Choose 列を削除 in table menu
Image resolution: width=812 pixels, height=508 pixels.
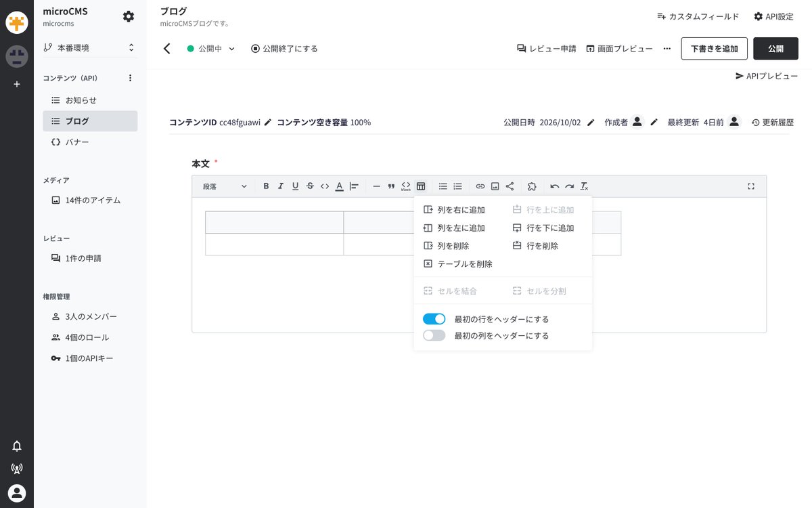(x=447, y=246)
